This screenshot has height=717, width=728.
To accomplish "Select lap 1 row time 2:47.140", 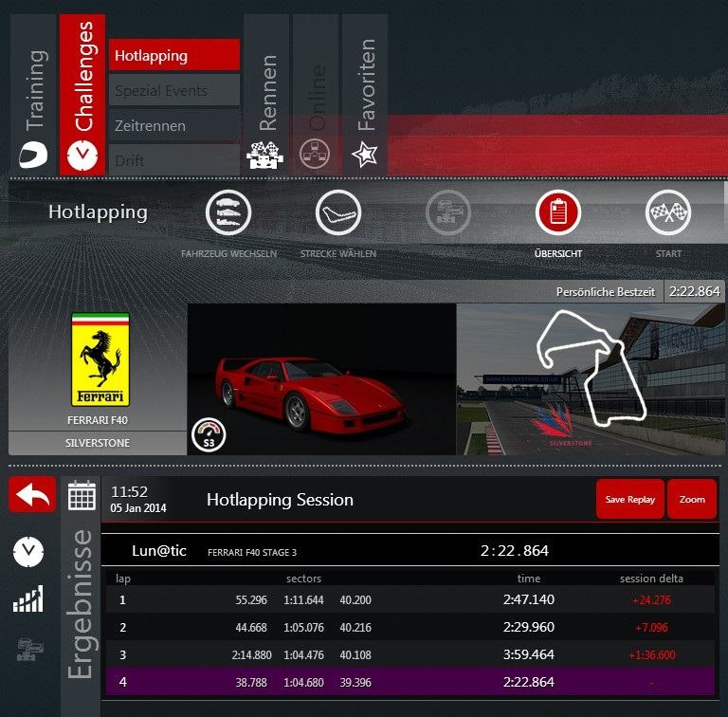I will click(529, 599).
